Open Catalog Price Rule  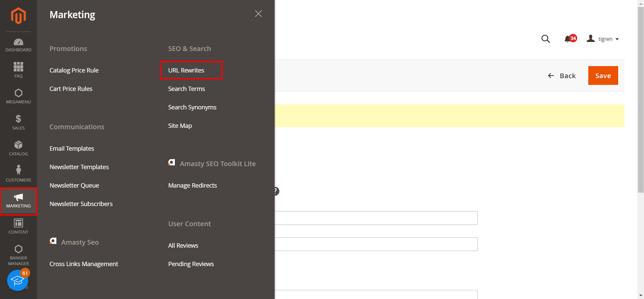tap(74, 70)
